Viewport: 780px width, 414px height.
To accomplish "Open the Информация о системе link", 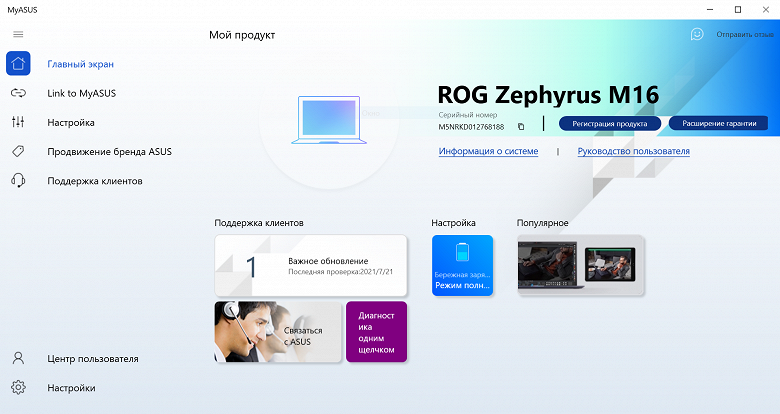I will coord(488,151).
